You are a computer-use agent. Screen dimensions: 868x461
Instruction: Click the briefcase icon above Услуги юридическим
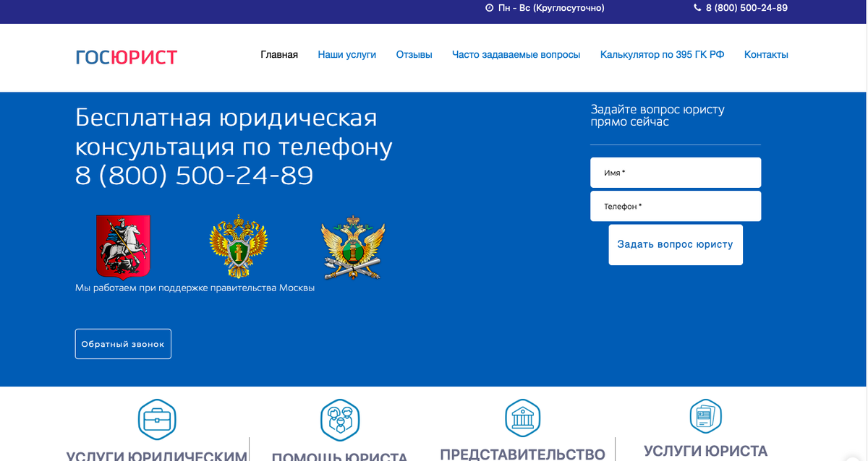pos(157,418)
